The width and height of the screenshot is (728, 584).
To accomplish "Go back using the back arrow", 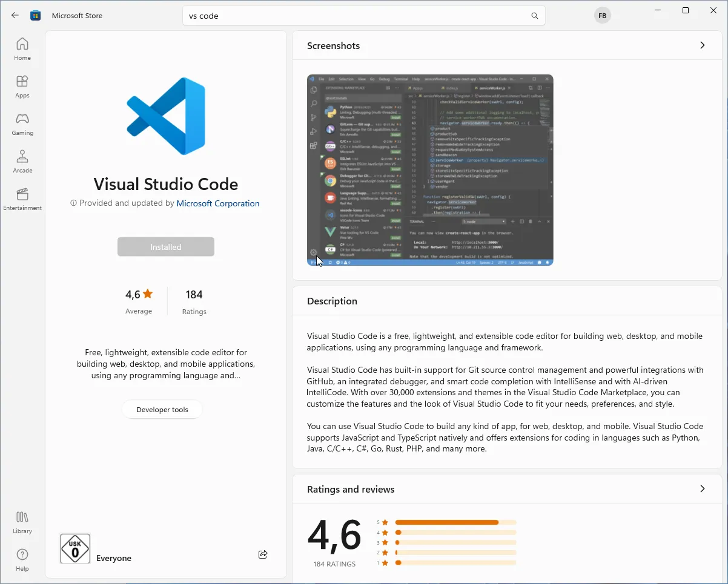I will pyautogui.click(x=15, y=15).
